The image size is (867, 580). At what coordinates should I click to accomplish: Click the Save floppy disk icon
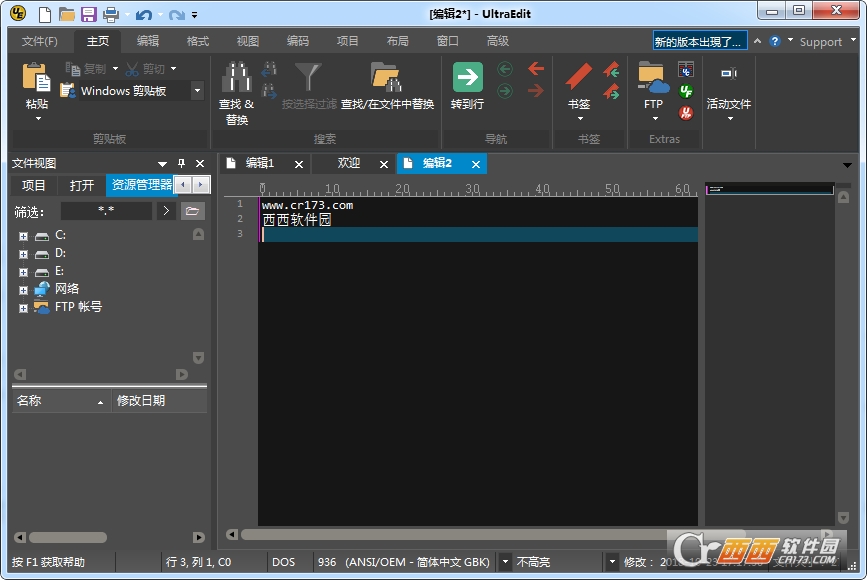coord(88,14)
